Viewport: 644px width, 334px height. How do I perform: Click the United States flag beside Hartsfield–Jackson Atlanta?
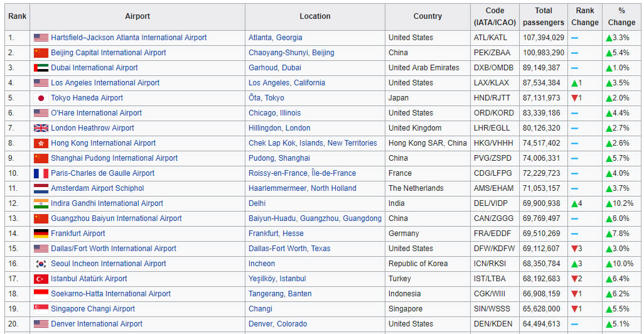pos(41,38)
